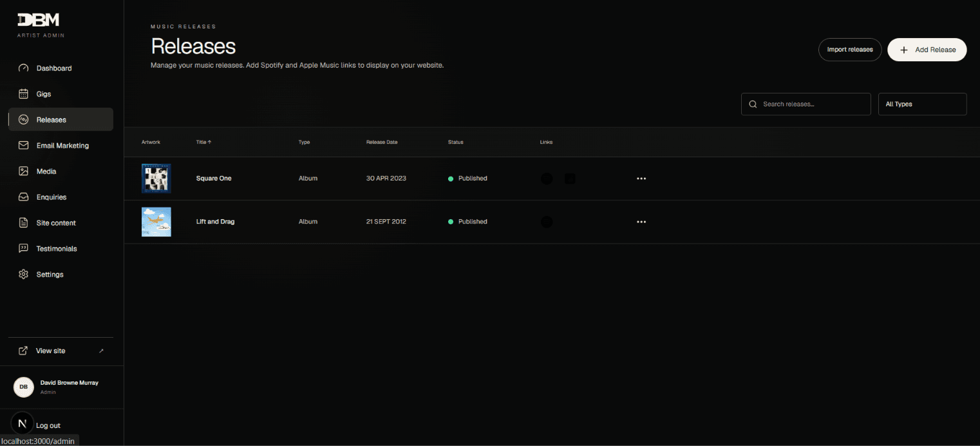980x446 pixels.
Task: Click the David Browne Murray name
Action: pos(70,383)
